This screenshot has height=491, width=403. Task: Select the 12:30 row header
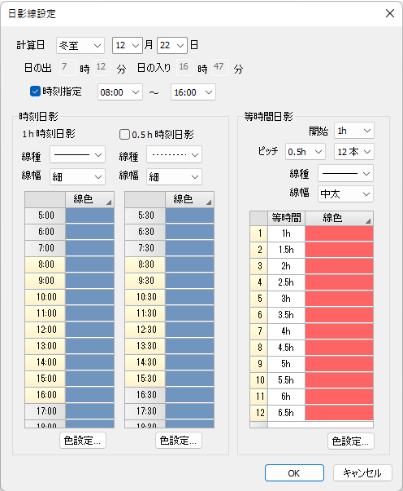pyautogui.click(x=145, y=330)
